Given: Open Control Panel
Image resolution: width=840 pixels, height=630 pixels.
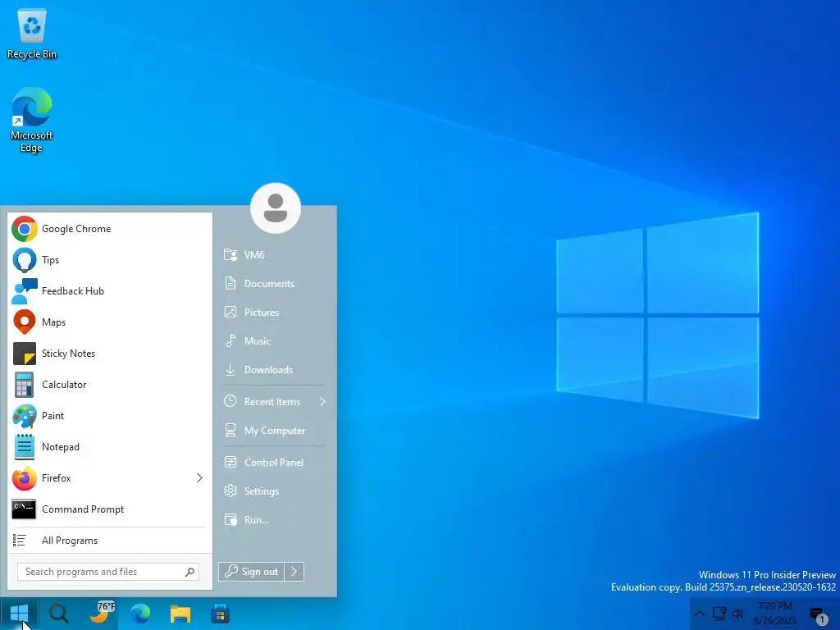Looking at the screenshot, I should 274,463.
